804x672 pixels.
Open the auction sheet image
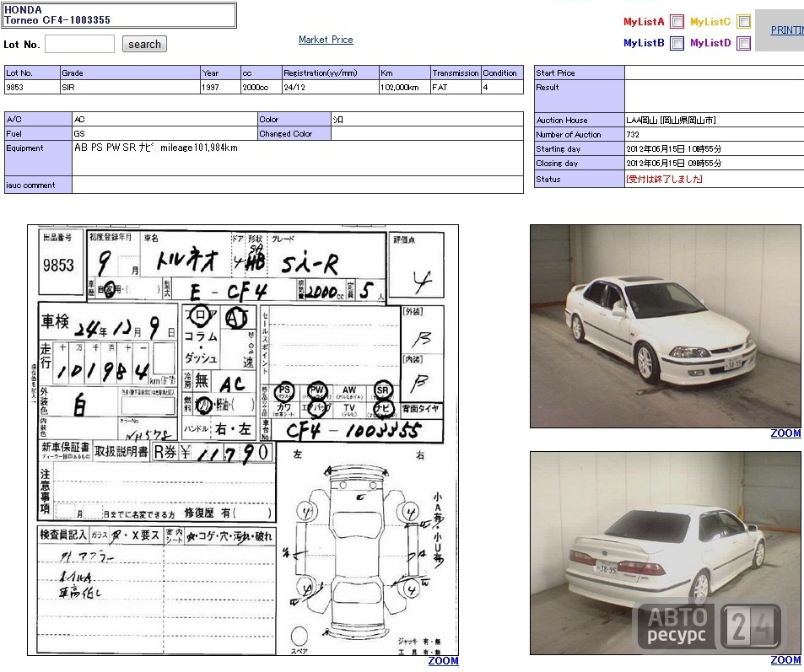[242, 440]
